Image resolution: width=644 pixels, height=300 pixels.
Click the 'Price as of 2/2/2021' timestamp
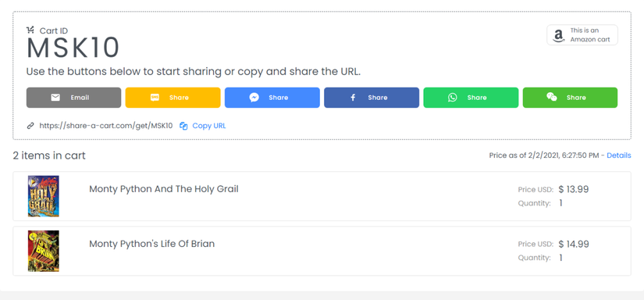(545, 155)
